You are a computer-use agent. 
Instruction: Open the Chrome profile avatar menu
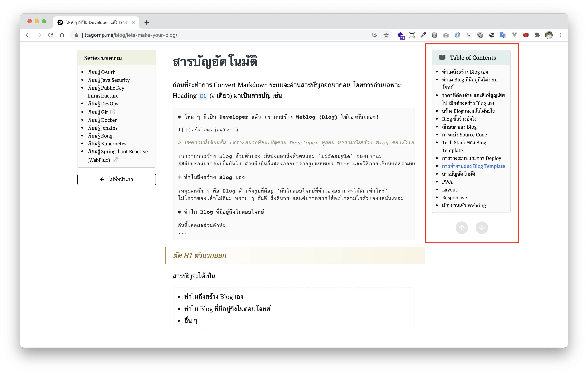click(549, 35)
